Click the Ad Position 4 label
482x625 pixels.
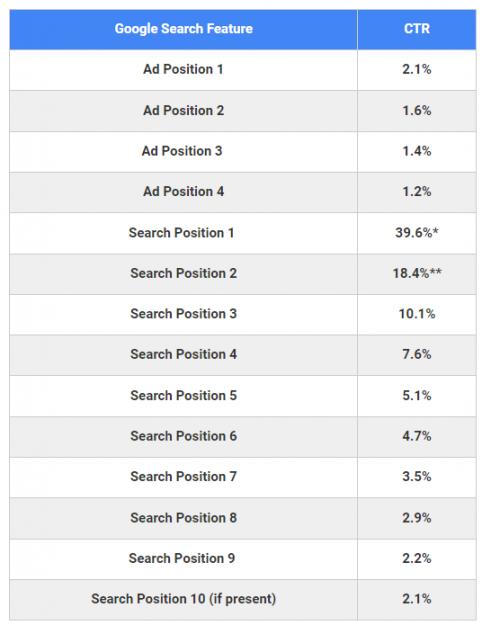click(183, 192)
